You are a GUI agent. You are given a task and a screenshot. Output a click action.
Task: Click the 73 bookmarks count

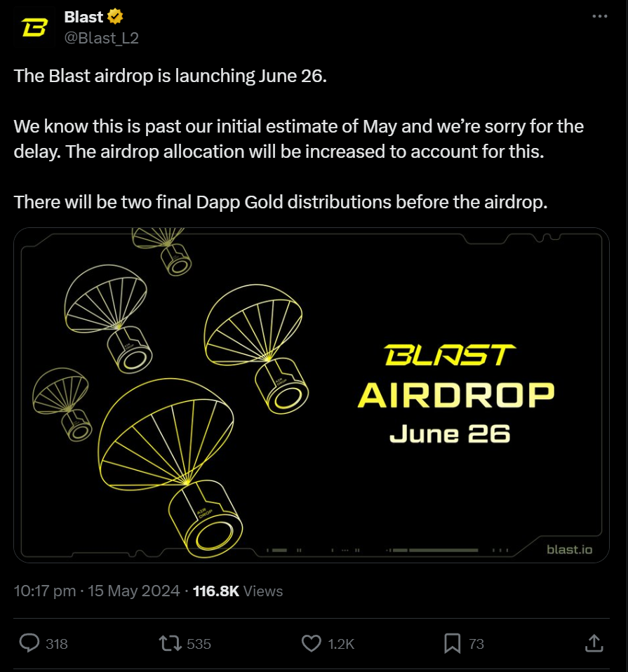pyautogui.click(x=476, y=644)
